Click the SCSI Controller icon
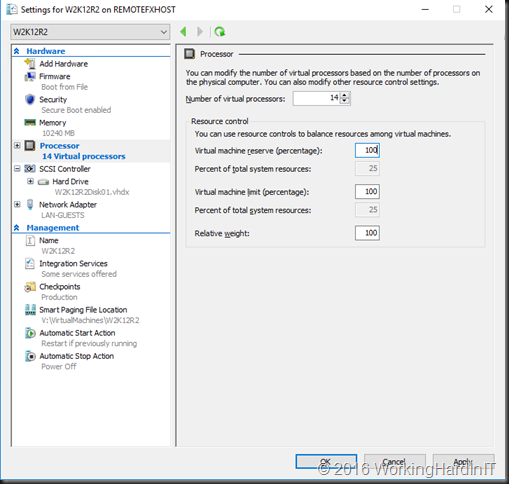The width and height of the screenshot is (509, 484). [30, 169]
